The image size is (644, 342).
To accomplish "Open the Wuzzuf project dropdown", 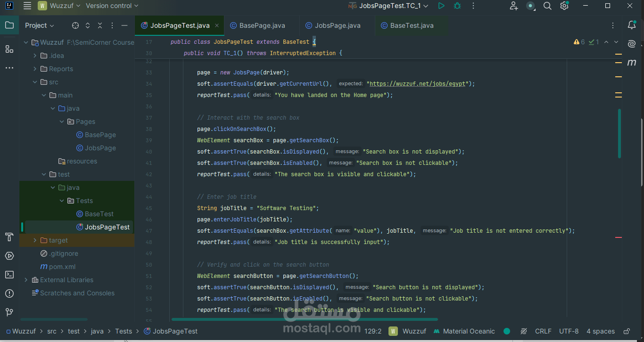I will tap(59, 6).
